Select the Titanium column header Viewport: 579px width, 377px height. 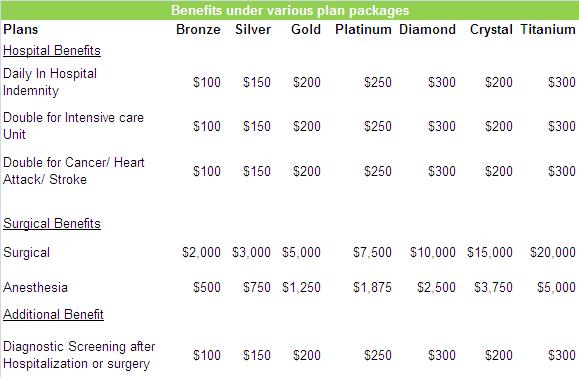click(548, 30)
